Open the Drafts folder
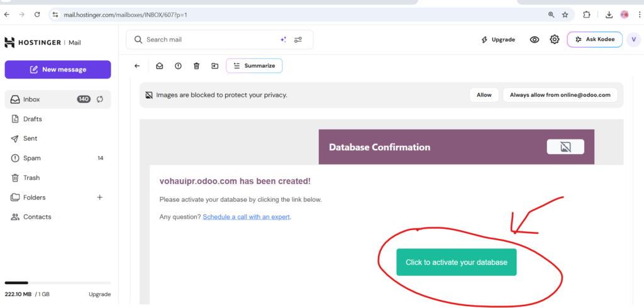This screenshot has height=308, width=644. coord(33,119)
